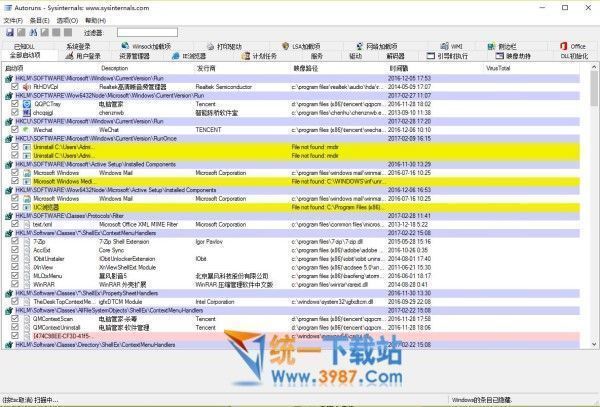Click the IE浏览器 tab globe icon
Image resolution: width=600 pixels, height=407 pixels.
click(175, 56)
